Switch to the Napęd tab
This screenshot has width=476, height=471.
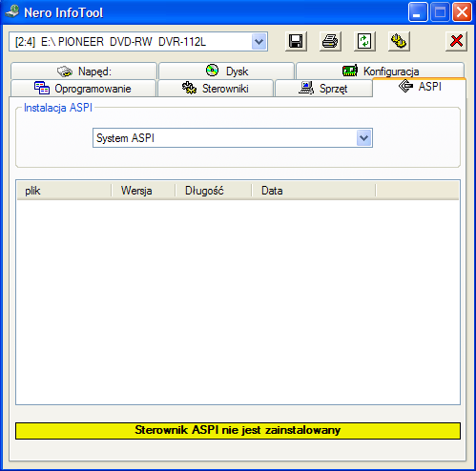tap(84, 71)
